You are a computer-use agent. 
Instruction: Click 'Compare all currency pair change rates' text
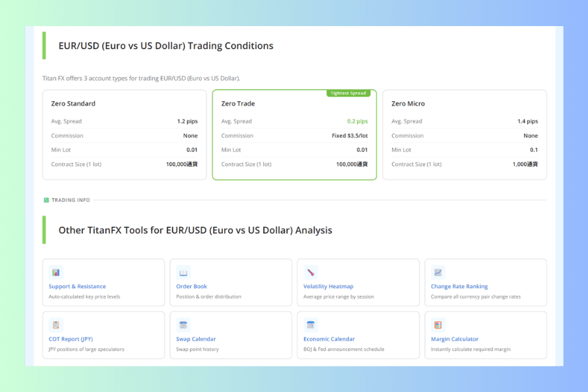point(476,297)
